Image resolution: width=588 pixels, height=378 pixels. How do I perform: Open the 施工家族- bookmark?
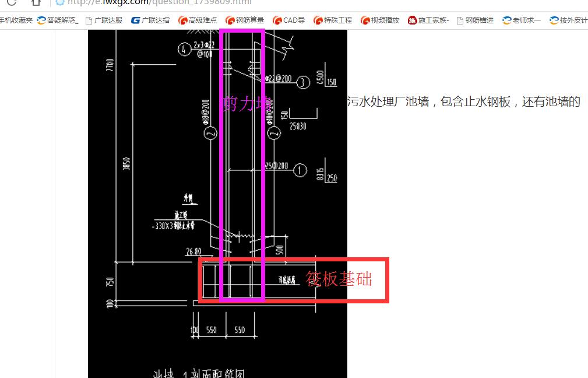(x=428, y=20)
